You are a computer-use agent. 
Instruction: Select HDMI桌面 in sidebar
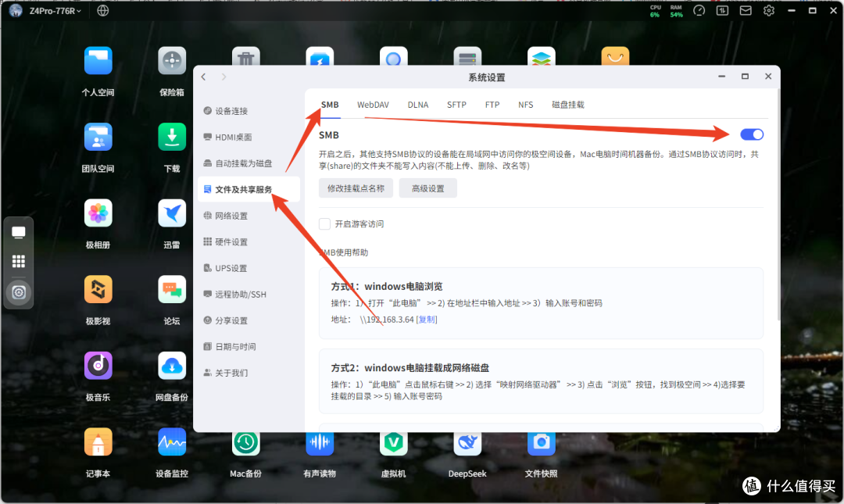click(x=249, y=138)
